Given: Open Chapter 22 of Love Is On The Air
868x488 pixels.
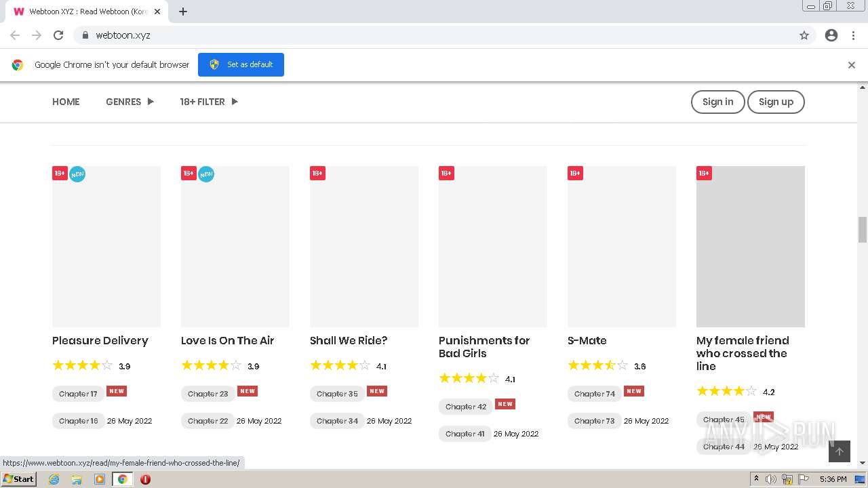Looking at the screenshot, I should click(x=208, y=421).
